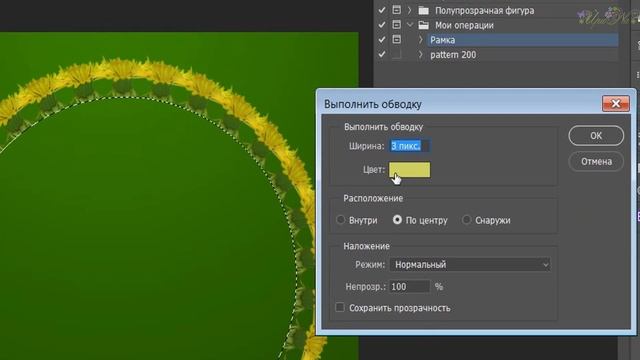Open the Режим blending mode dropdown
The image size is (640, 360).
(x=470, y=264)
